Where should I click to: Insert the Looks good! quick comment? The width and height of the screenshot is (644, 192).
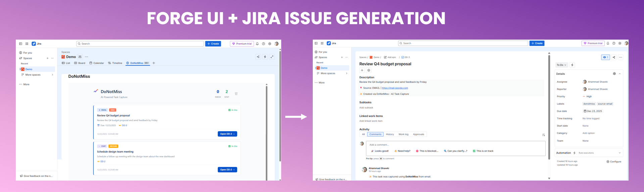pyautogui.click(x=380, y=151)
